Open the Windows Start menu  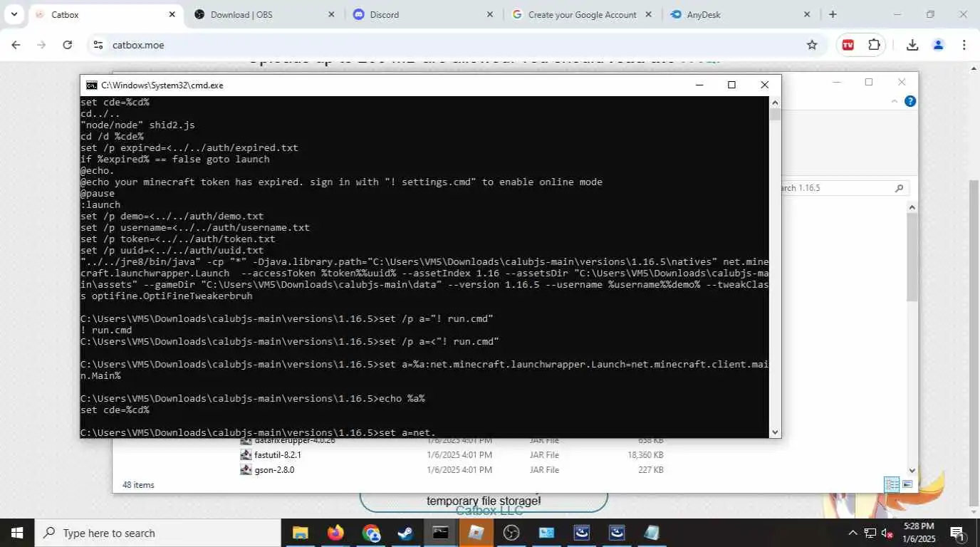pyautogui.click(x=17, y=533)
